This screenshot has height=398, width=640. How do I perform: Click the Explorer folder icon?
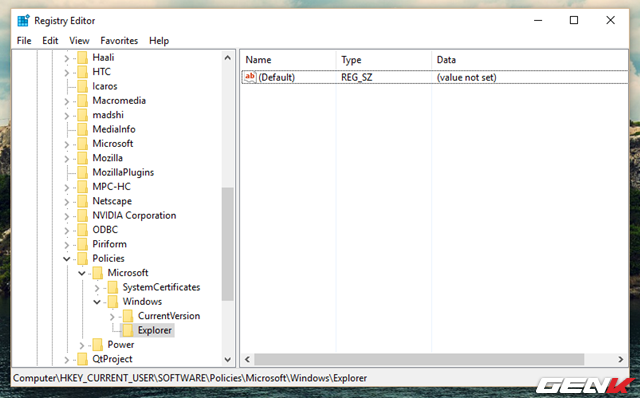pos(128,330)
